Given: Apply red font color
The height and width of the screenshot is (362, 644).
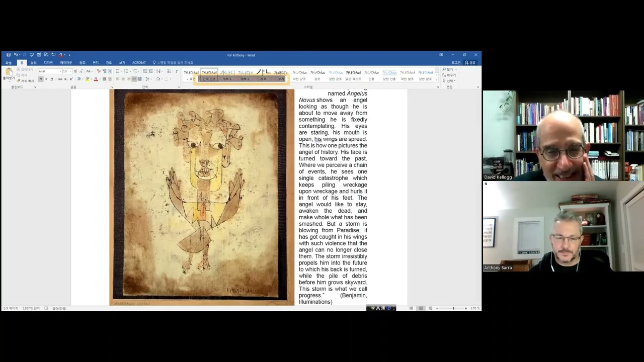Looking at the screenshot, I should 96,79.
